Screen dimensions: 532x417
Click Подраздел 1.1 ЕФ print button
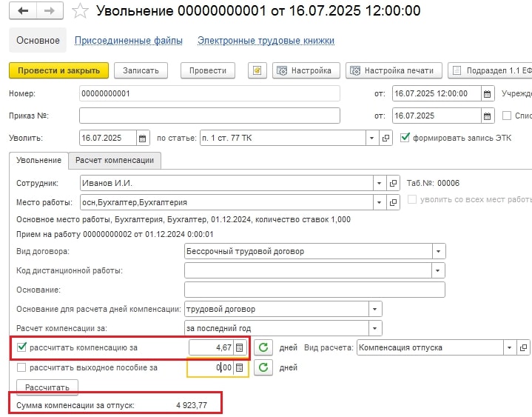(491, 70)
